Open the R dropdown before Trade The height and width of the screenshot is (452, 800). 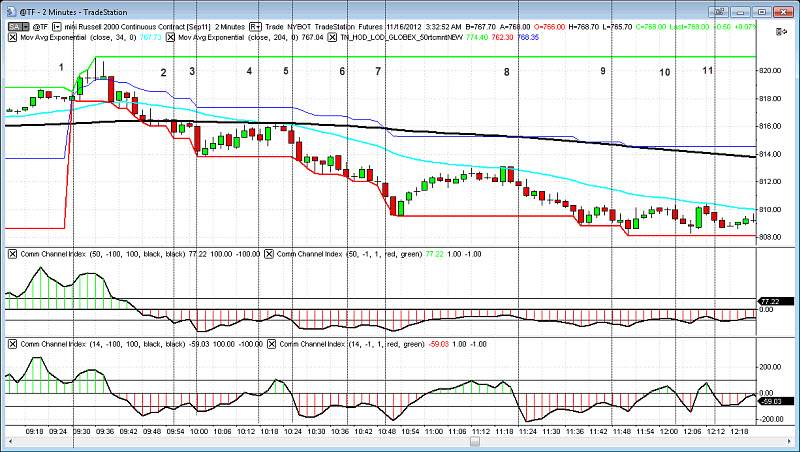[x=255, y=27]
